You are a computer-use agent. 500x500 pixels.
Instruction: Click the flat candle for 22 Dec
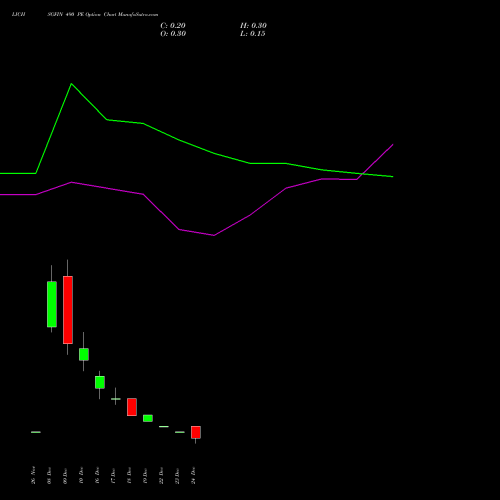tap(164, 426)
